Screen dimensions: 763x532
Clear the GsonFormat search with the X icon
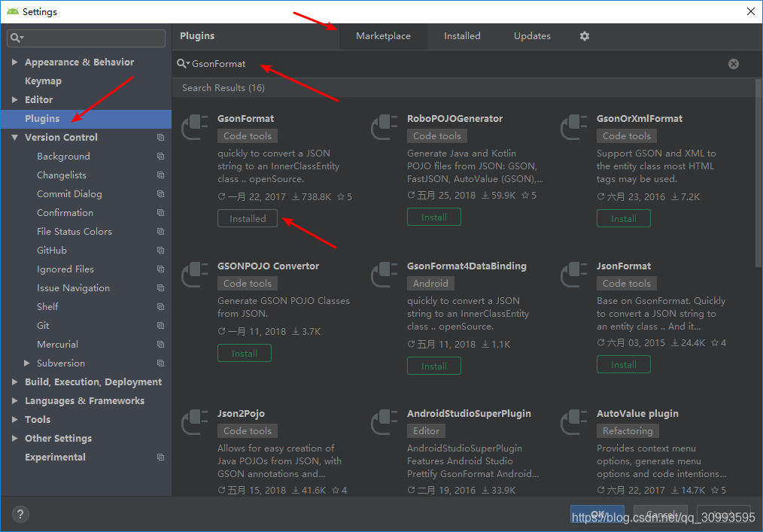(734, 64)
